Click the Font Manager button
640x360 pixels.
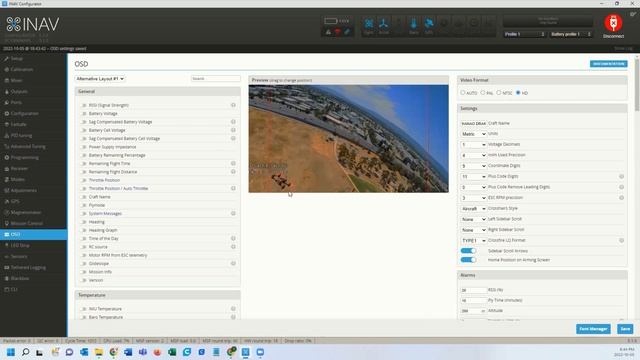(593, 329)
